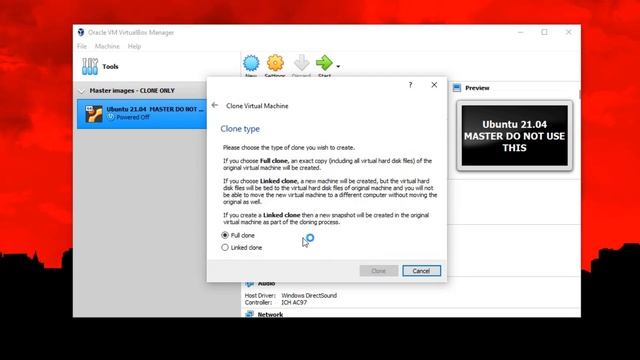Click the Preview panel monitor icon
The height and width of the screenshot is (360, 640).
coord(457,88)
